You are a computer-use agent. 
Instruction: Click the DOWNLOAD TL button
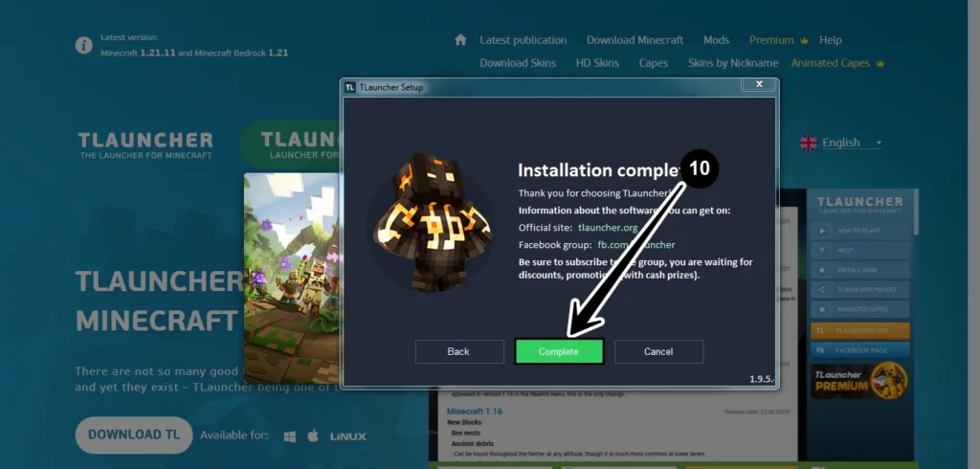[x=134, y=435]
